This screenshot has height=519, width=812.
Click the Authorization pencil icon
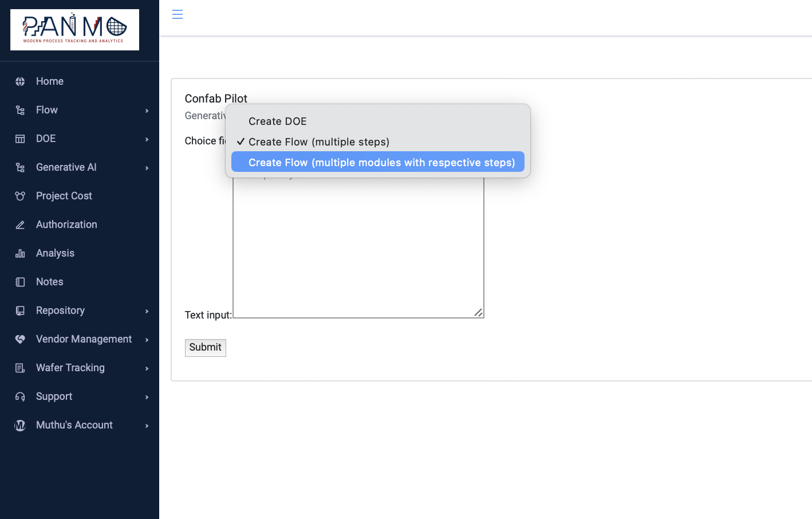tap(20, 225)
